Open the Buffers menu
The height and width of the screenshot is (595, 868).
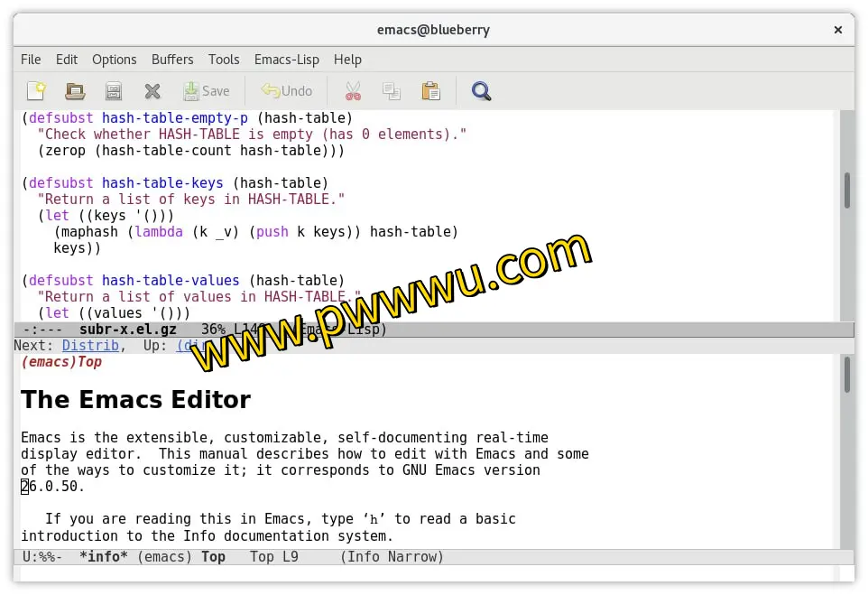(x=172, y=60)
